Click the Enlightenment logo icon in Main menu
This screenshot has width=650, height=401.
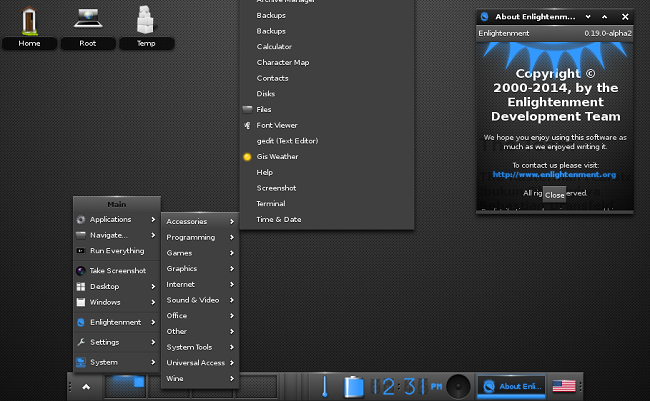[x=81, y=322]
